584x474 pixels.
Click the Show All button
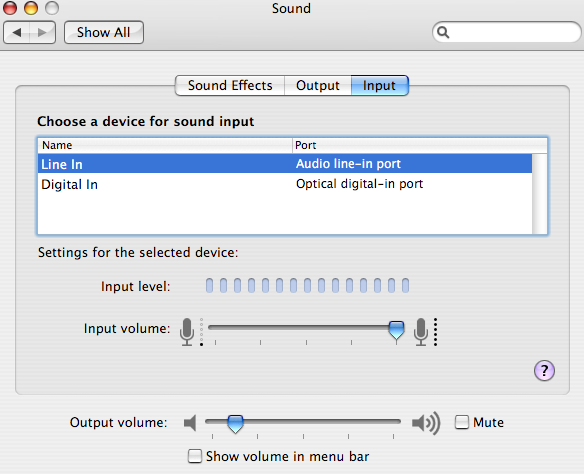pos(104,32)
